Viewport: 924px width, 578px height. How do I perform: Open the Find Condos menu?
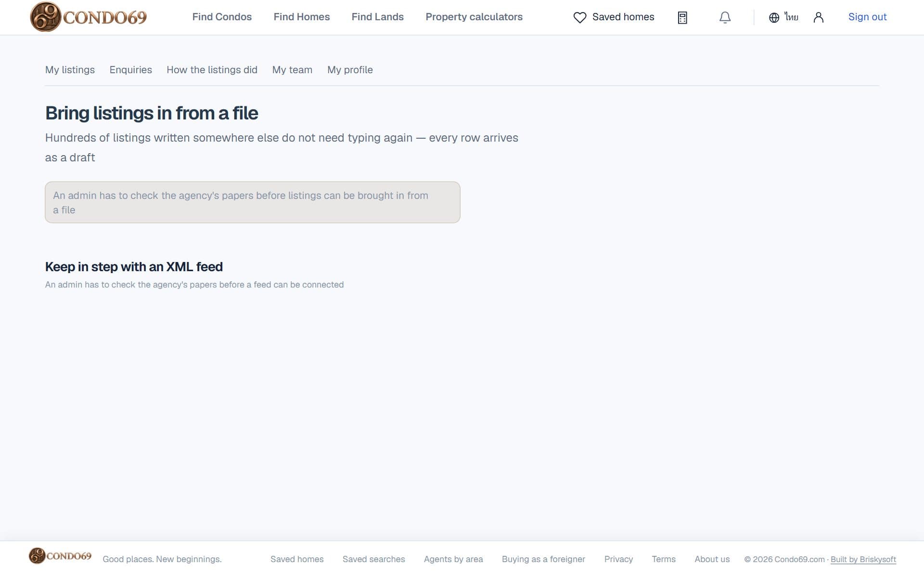222,17
